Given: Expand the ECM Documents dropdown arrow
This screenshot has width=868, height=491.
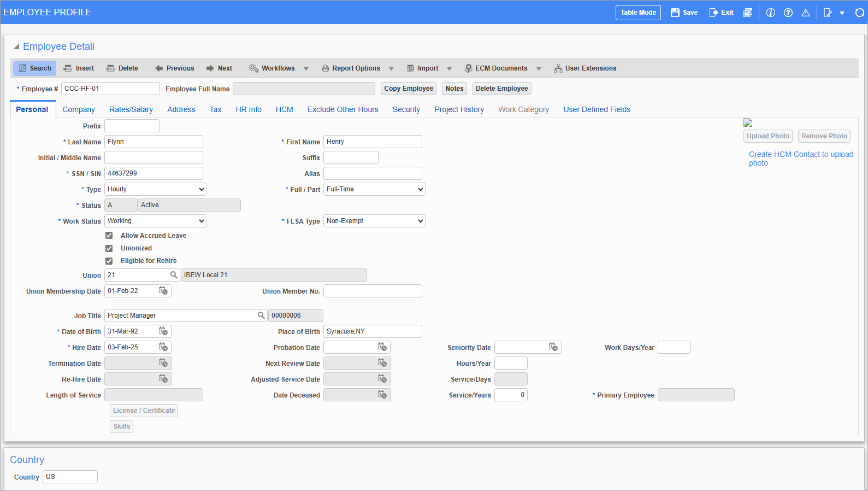Looking at the screenshot, I should click(x=539, y=69).
